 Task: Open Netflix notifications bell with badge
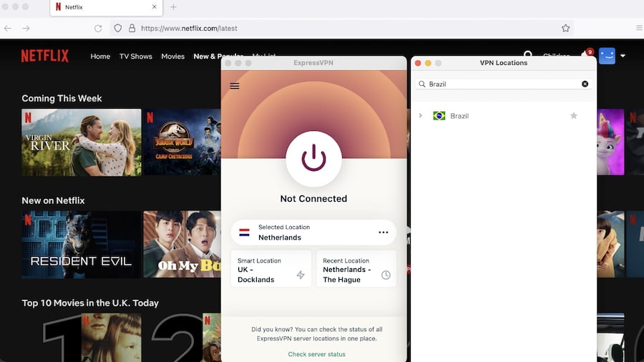586,54
